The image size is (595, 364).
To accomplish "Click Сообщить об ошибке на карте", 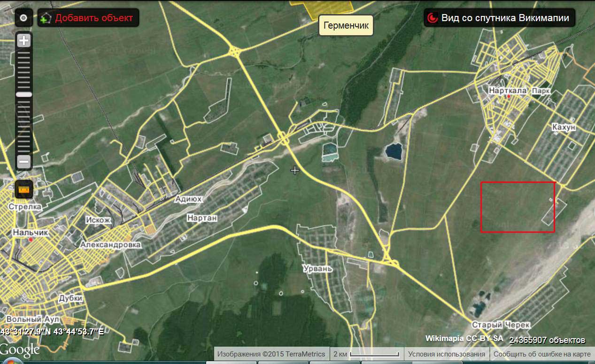I will click(541, 354).
